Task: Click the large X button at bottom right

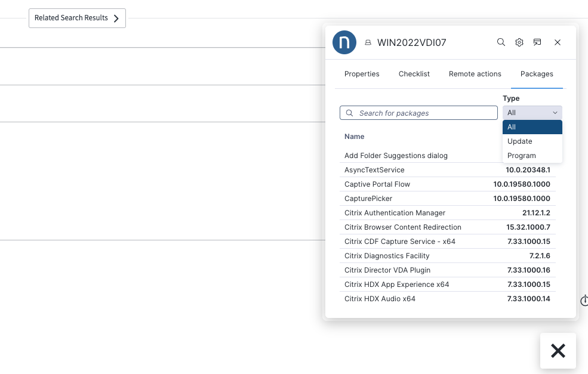Action: [x=558, y=351]
